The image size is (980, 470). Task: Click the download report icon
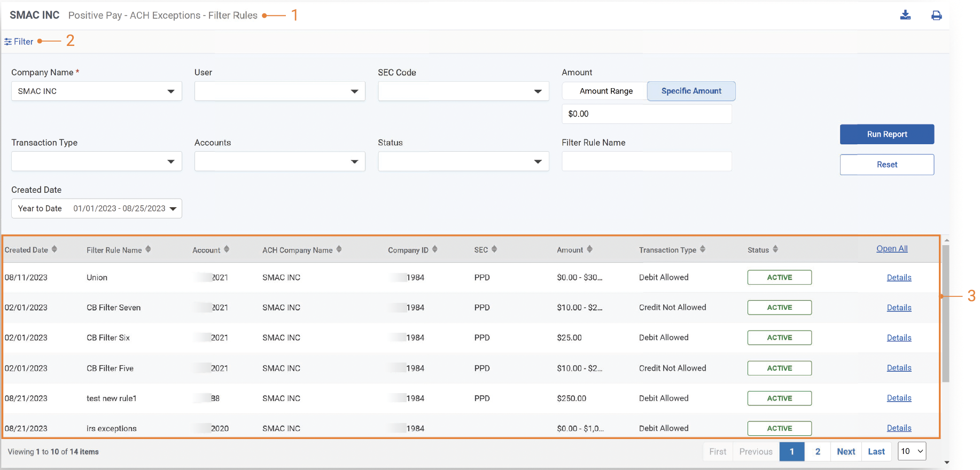[x=905, y=15]
